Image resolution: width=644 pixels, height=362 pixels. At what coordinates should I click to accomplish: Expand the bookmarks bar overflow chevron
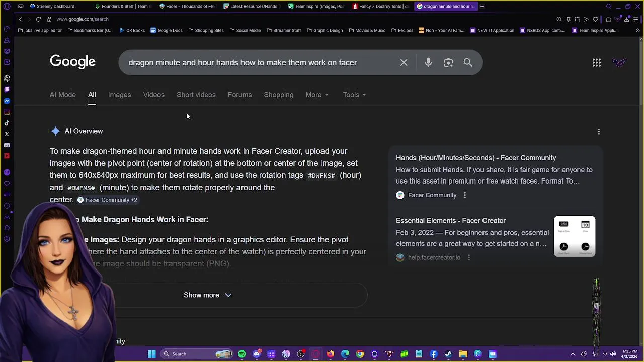637,30
